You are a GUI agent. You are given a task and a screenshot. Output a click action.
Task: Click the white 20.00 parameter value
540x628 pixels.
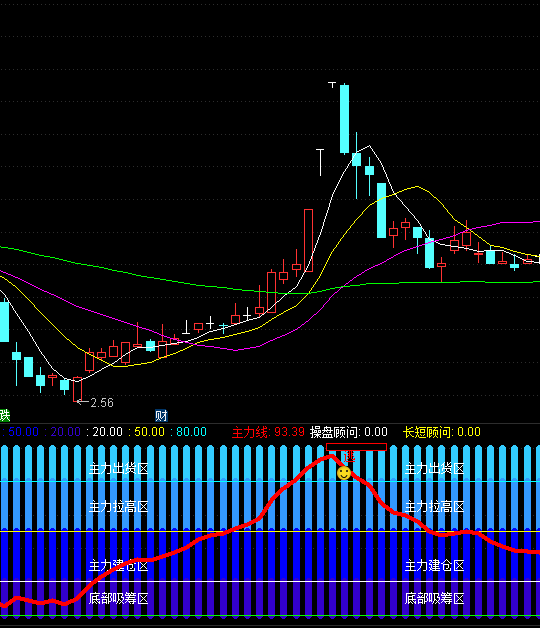[107, 432]
